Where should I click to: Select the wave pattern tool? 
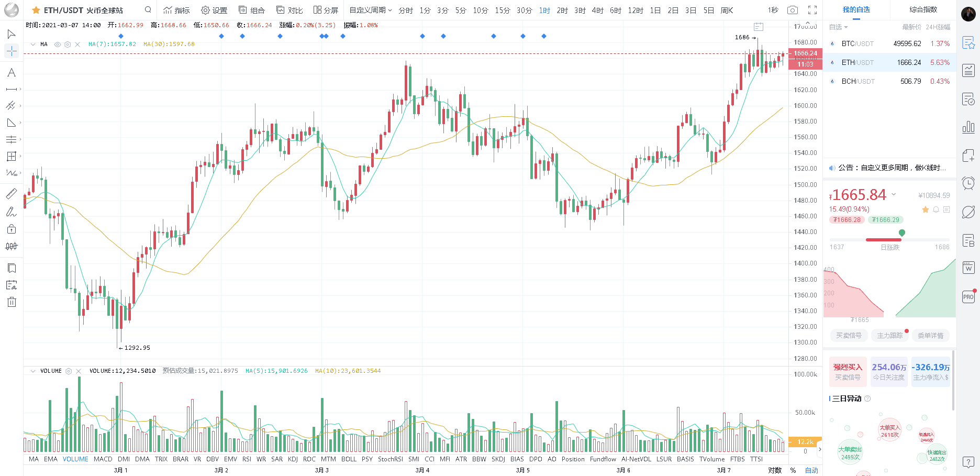[11, 173]
